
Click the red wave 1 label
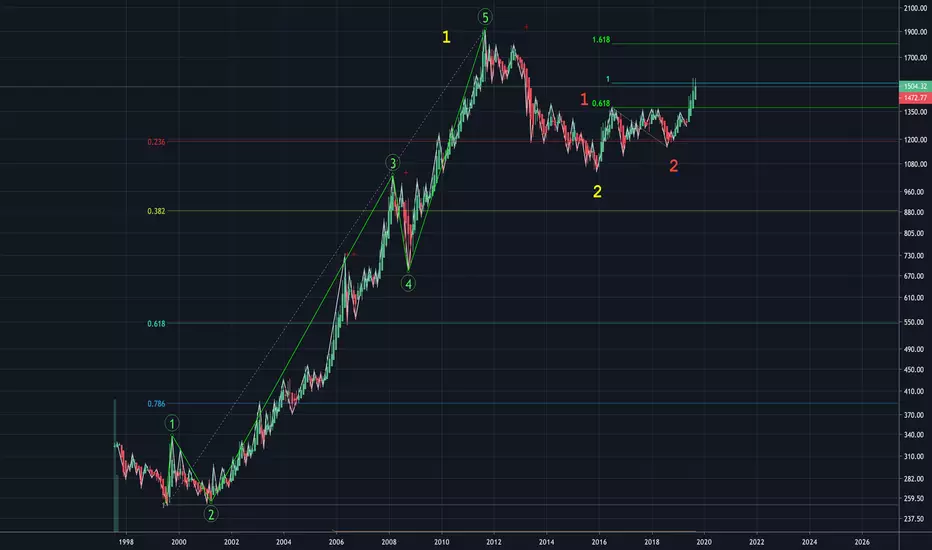point(584,99)
